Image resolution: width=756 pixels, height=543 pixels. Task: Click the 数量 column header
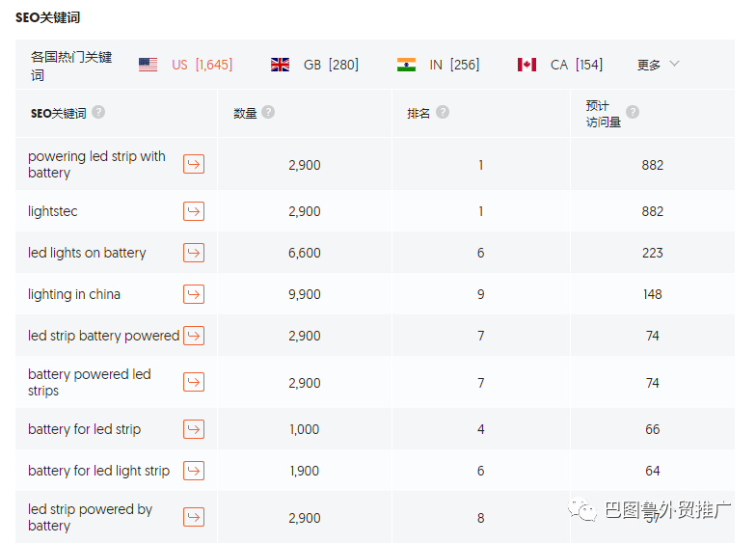click(245, 114)
